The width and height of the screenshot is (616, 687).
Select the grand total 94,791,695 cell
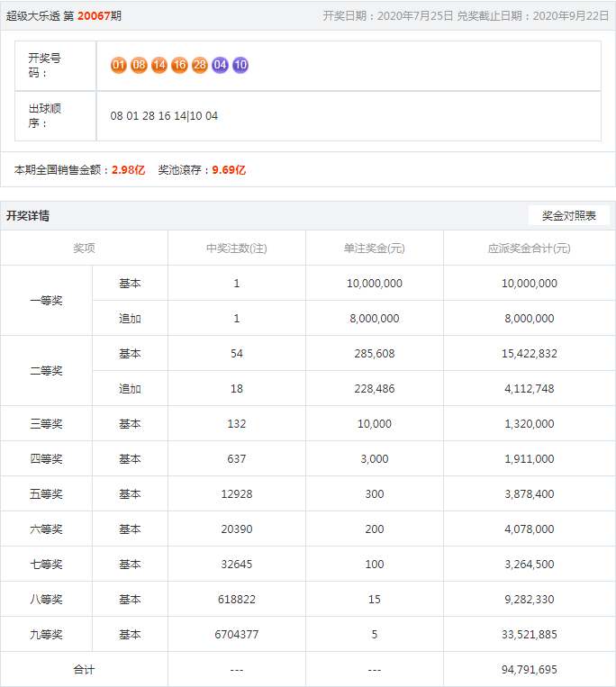click(529, 670)
